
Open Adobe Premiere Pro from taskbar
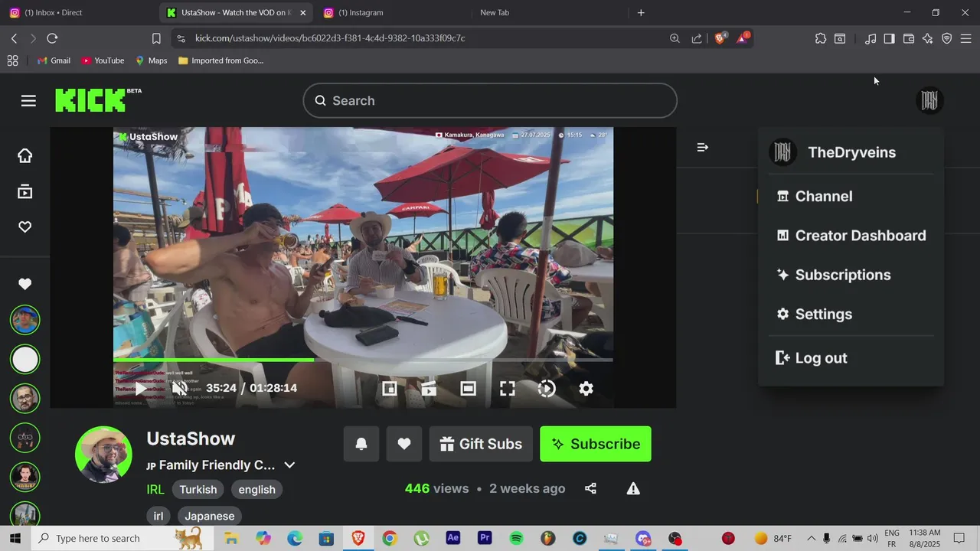click(485, 538)
